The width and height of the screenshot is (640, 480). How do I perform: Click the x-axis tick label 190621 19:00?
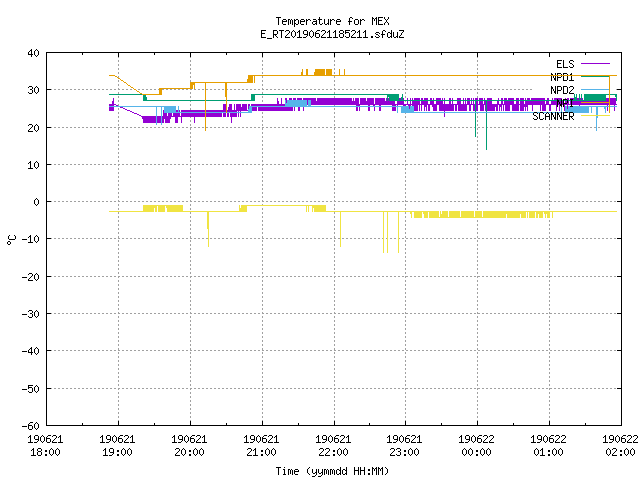coord(117,445)
